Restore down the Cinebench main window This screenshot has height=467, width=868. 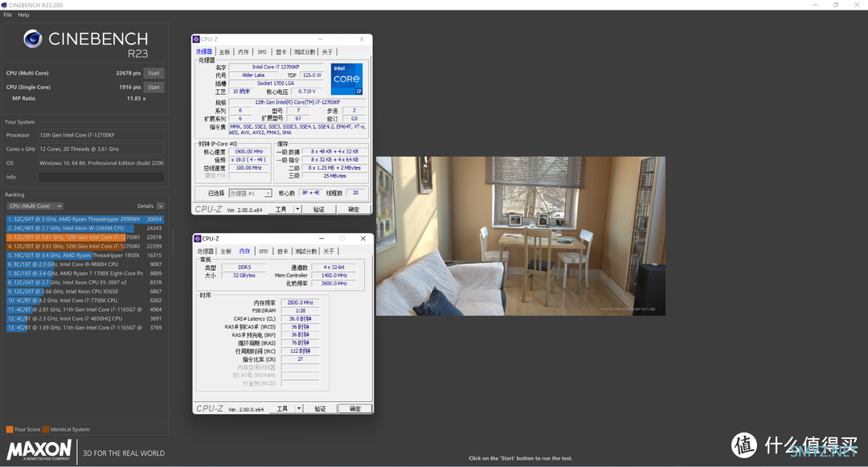(835, 5)
